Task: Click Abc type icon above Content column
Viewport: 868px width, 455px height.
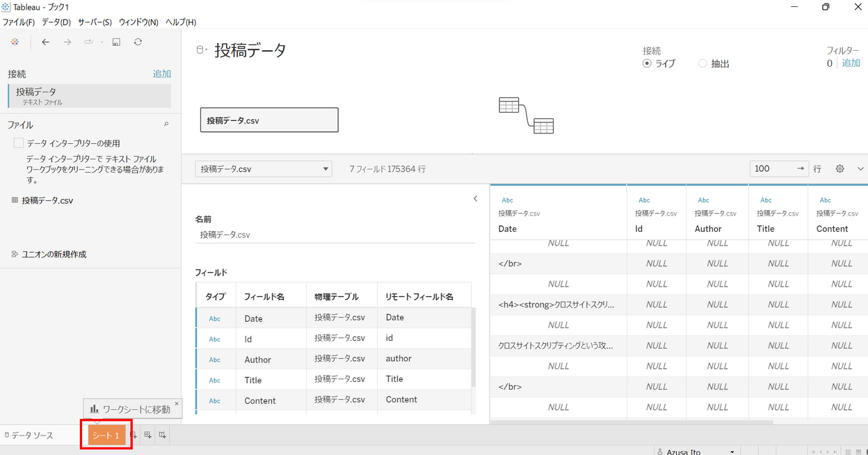Action: click(825, 200)
